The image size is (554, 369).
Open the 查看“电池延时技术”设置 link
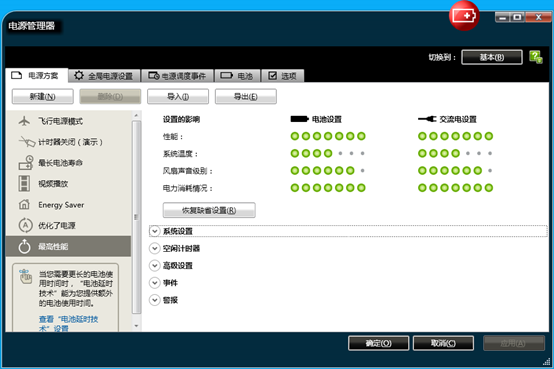pyautogui.click(x=69, y=323)
